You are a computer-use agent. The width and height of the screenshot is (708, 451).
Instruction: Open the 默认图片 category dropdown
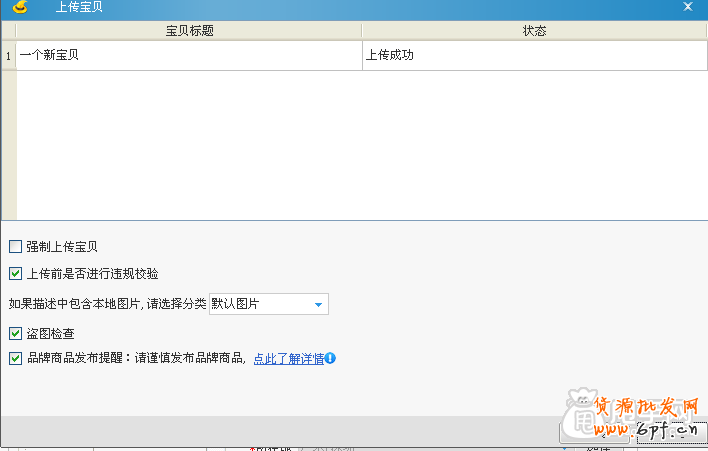[x=318, y=304]
